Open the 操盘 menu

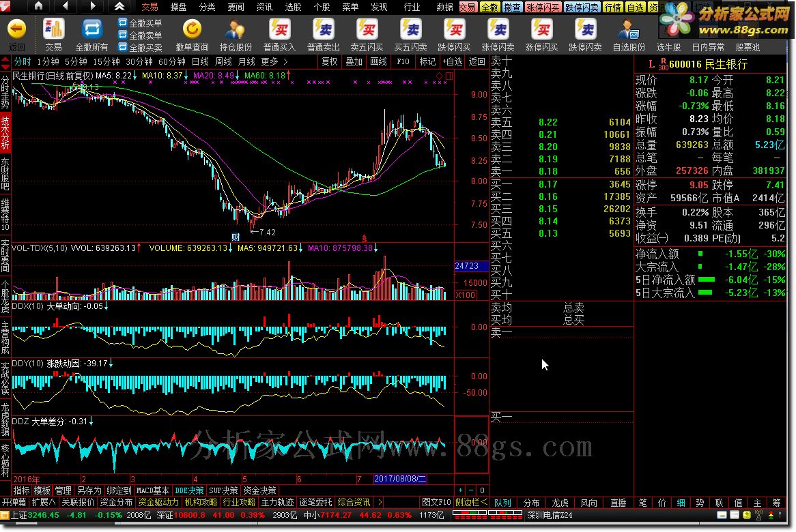(x=178, y=7)
